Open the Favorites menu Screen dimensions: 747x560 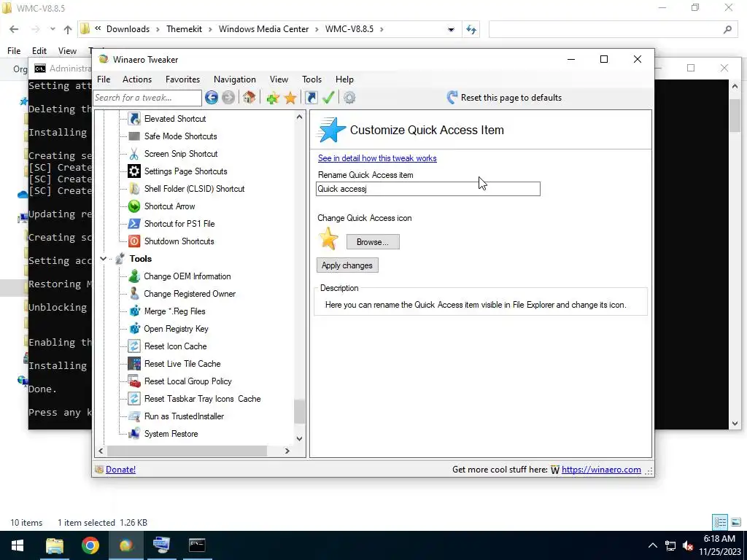182,79
